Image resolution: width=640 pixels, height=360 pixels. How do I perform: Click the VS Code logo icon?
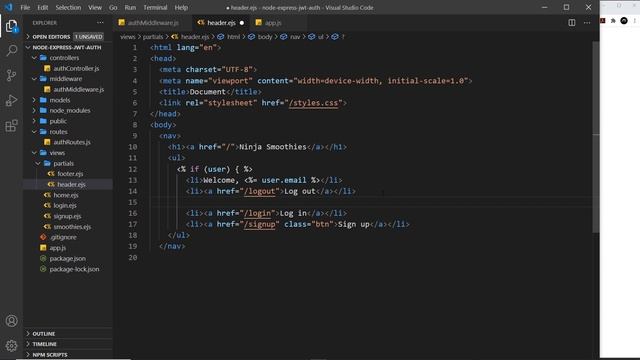tap(8, 7)
